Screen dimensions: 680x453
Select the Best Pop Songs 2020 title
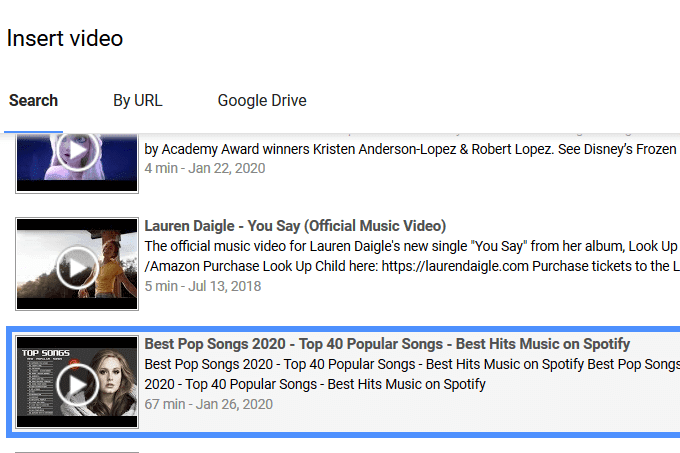387,345
